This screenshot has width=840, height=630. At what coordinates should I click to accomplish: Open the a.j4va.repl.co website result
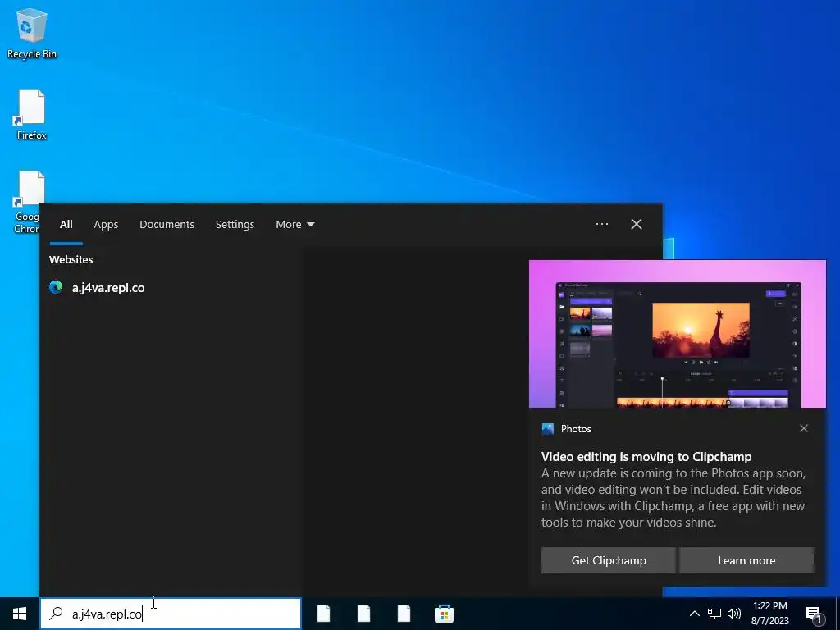tap(171, 288)
